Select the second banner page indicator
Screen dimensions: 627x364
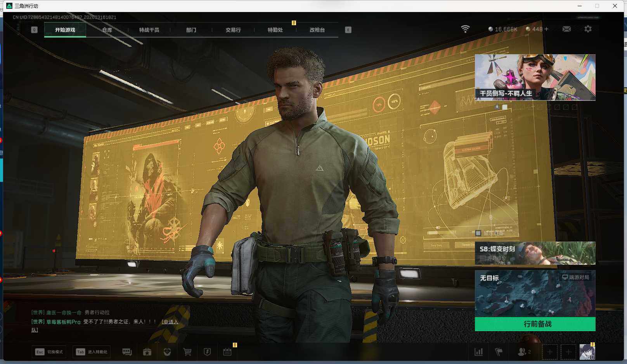tap(505, 107)
